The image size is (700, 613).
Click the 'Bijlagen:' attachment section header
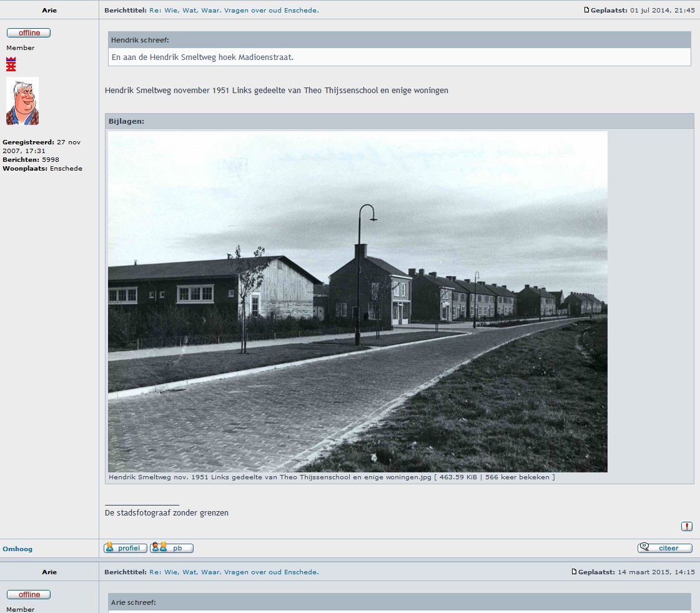coord(126,121)
